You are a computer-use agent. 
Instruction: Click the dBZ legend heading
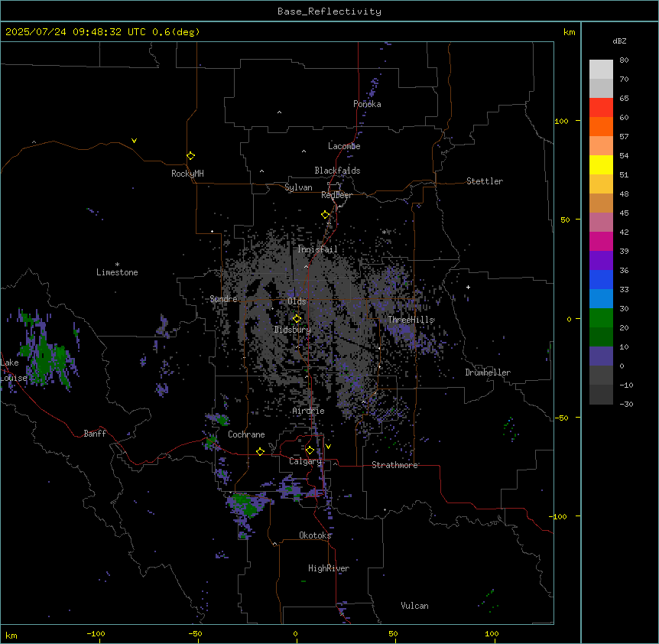619,41
